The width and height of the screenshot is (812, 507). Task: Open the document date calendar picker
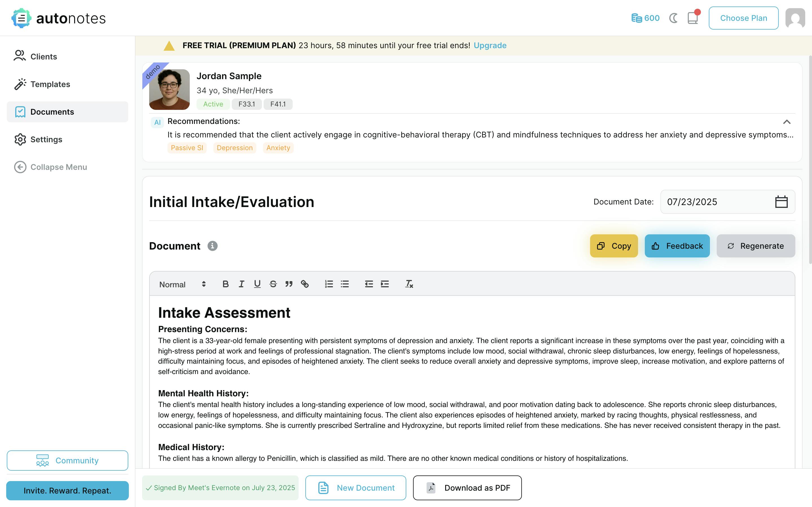(x=781, y=202)
